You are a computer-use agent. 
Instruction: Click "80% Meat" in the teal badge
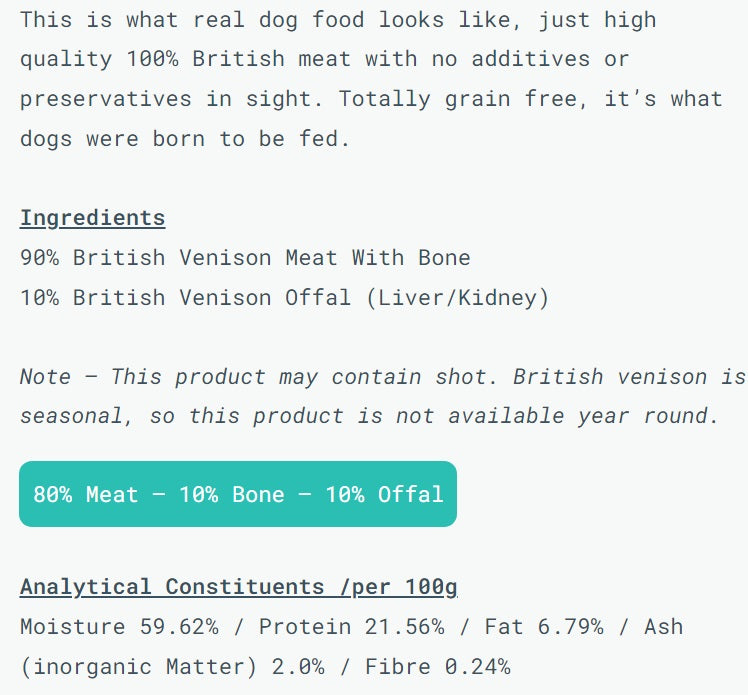(x=85, y=494)
